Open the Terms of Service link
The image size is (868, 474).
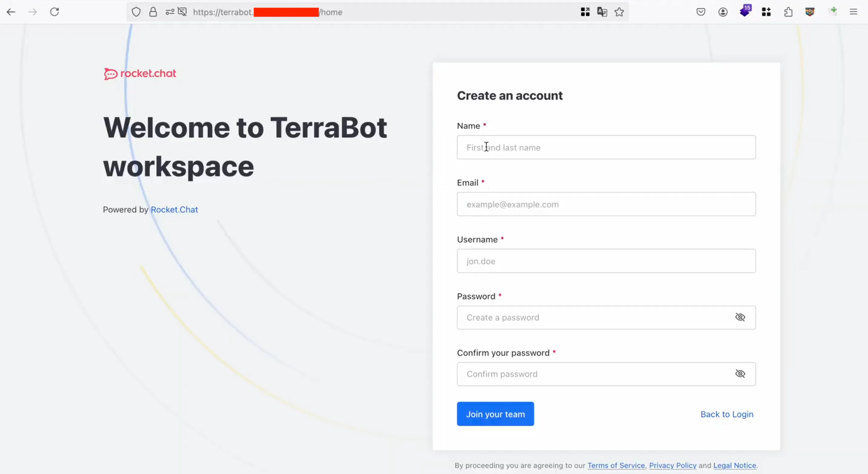[x=616, y=465]
